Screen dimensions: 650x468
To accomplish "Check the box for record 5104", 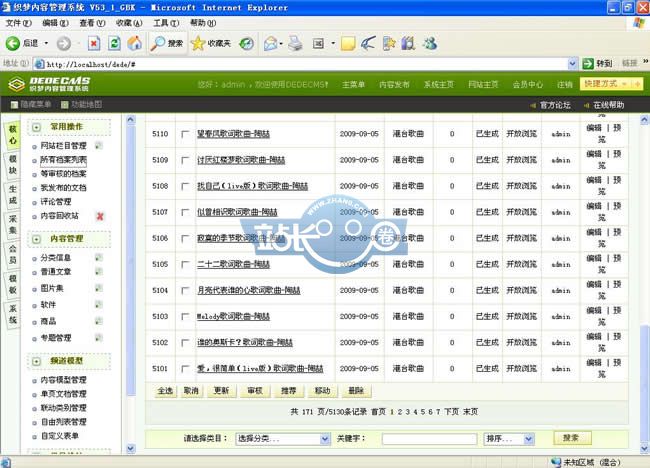I will pyautogui.click(x=185, y=291).
